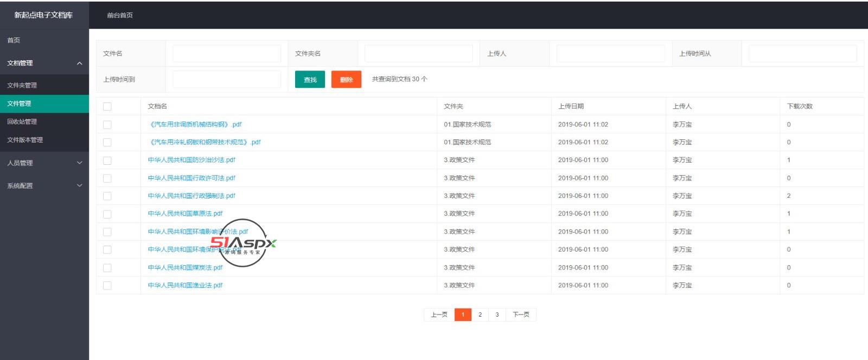Open 文件夹管理 in the sidebar
The width and height of the screenshot is (868, 360).
pyautogui.click(x=22, y=85)
